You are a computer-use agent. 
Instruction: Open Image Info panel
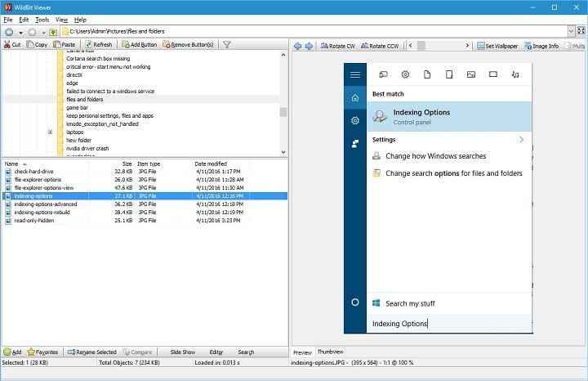541,46
